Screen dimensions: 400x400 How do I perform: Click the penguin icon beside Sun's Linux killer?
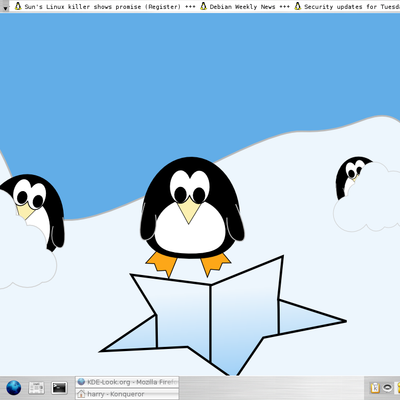point(18,6)
